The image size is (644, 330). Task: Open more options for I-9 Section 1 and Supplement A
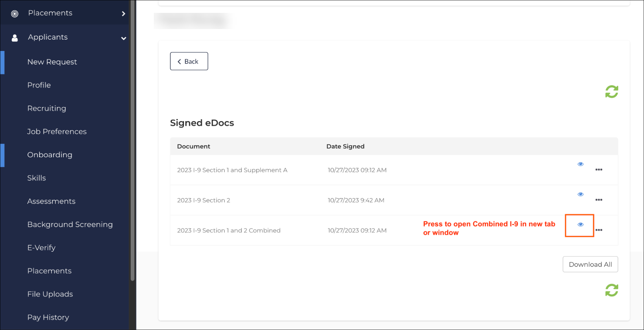coord(599,170)
